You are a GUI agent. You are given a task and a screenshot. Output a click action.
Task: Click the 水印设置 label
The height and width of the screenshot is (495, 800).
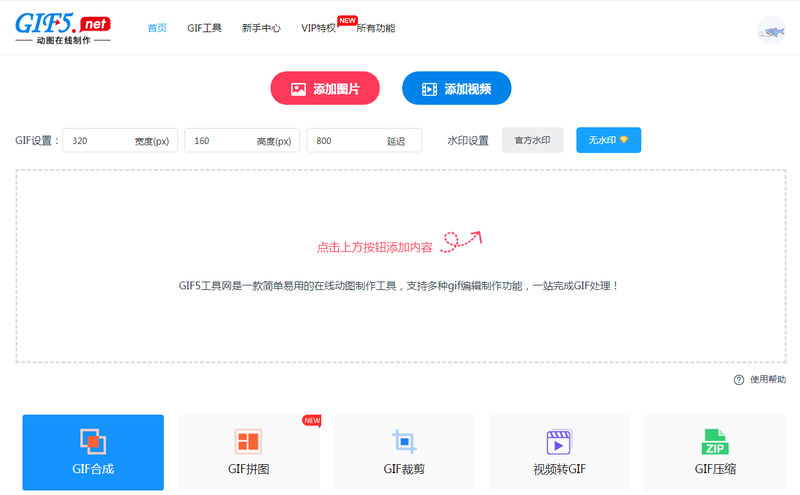point(468,140)
